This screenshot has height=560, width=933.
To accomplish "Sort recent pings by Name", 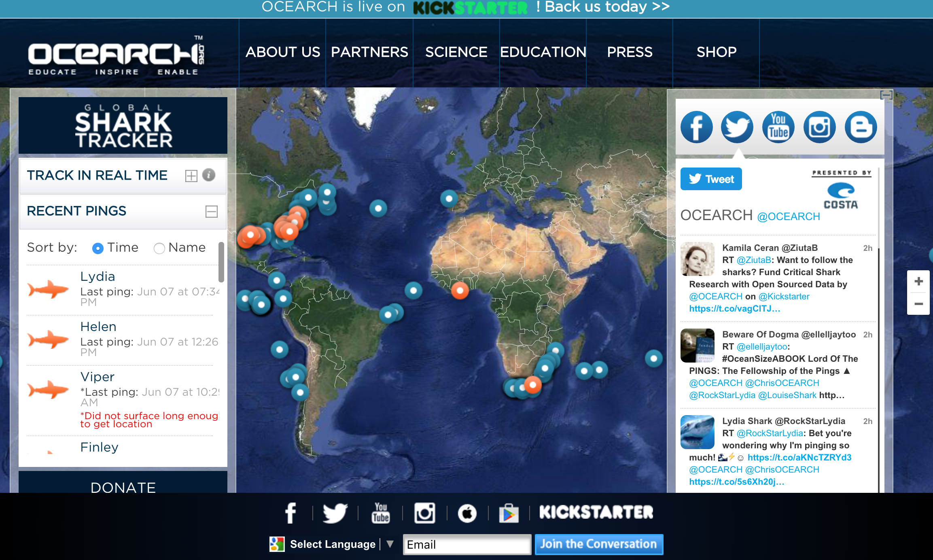I will tap(159, 248).
